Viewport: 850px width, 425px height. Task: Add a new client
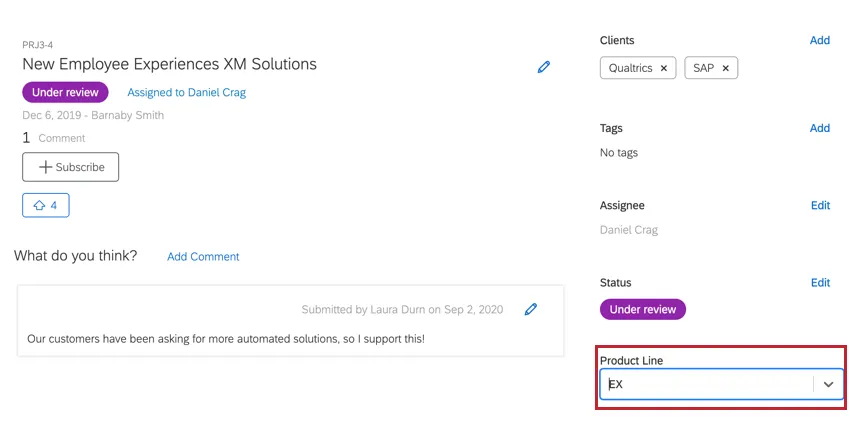(819, 41)
